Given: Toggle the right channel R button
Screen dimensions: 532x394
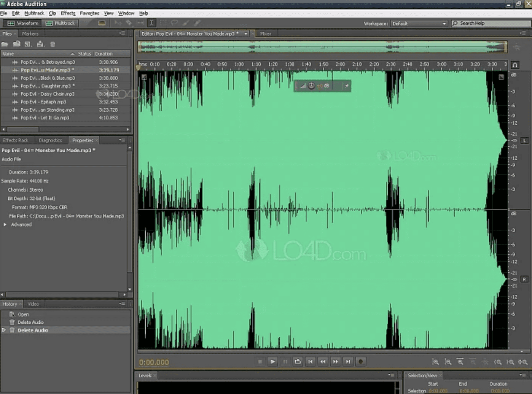Looking at the screenshot, I should click(524, 280).
